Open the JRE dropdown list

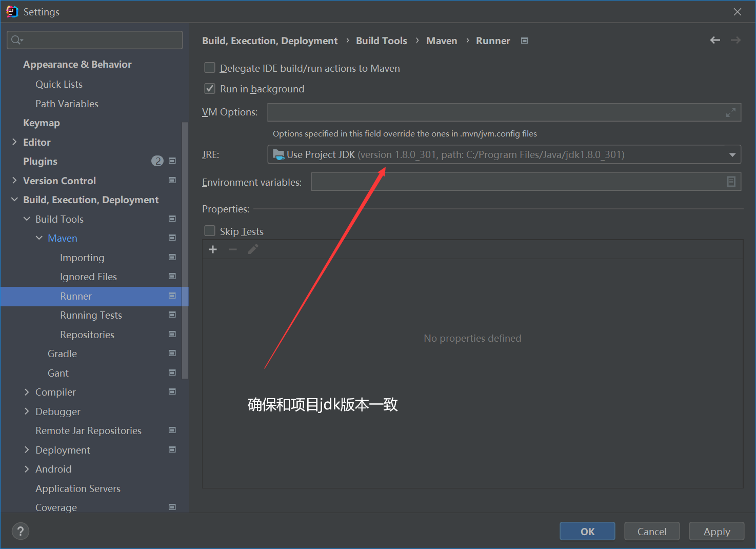tap(732, 154)
